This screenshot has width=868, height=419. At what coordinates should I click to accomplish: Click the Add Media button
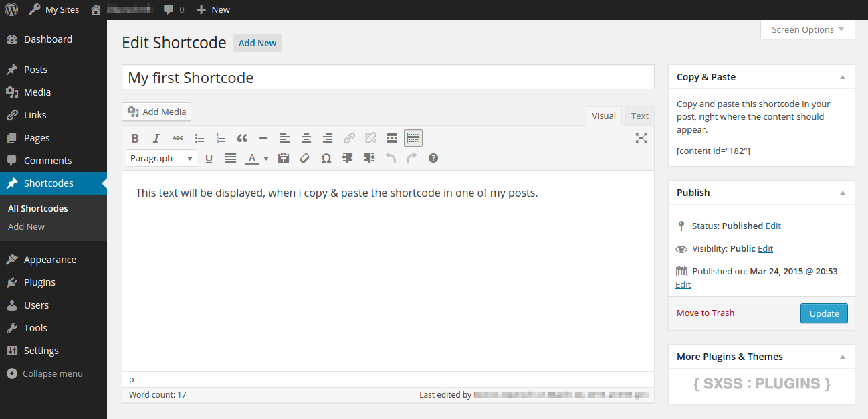[x=156, y=112]
